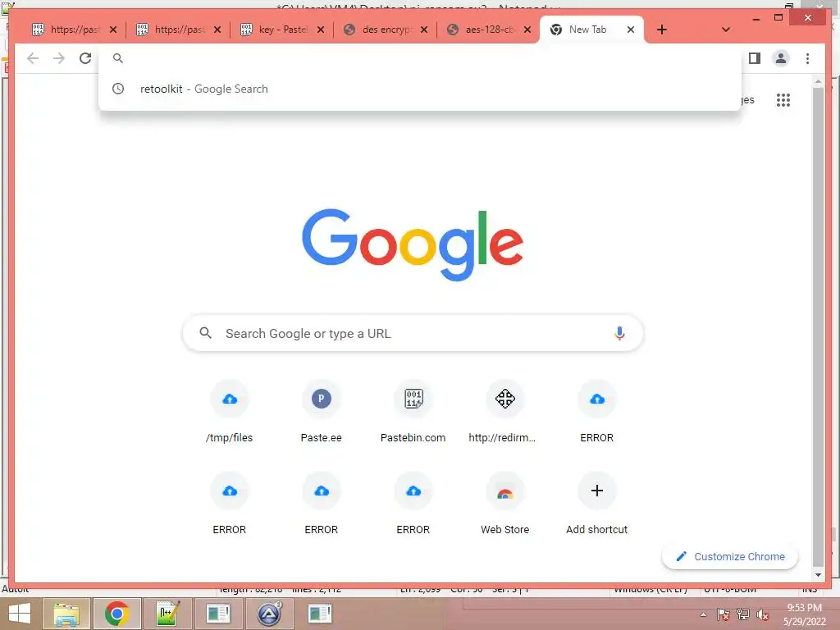
Task: Expand the tab search chevron
Action: click(726, 30)
